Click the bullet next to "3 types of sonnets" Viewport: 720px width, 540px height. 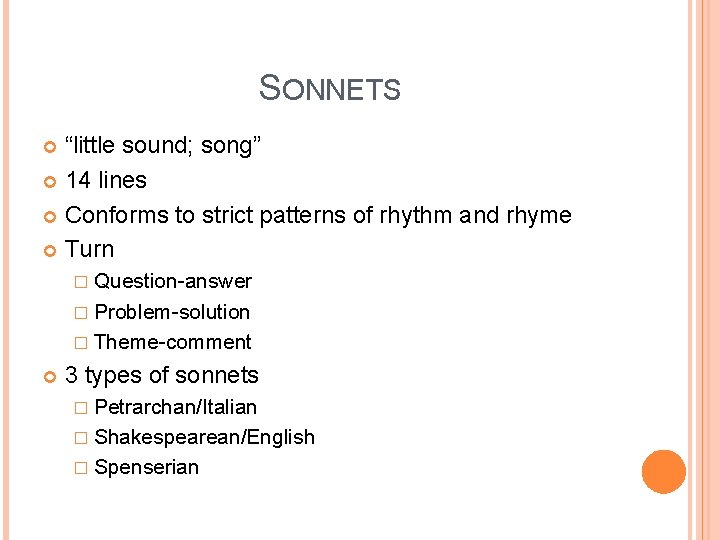coord(52,377)
